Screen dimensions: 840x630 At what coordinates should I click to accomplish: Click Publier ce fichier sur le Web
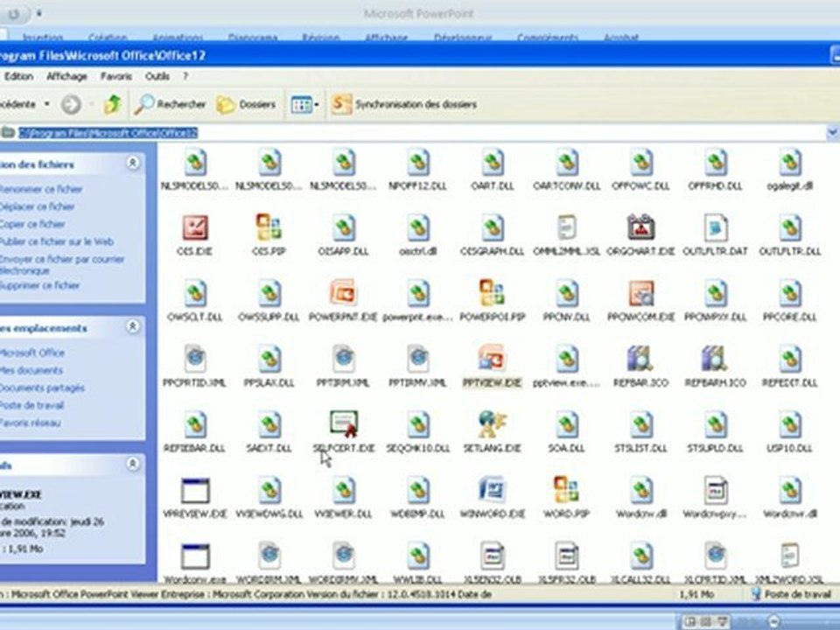pyautogui.click(x=56, y=241)
